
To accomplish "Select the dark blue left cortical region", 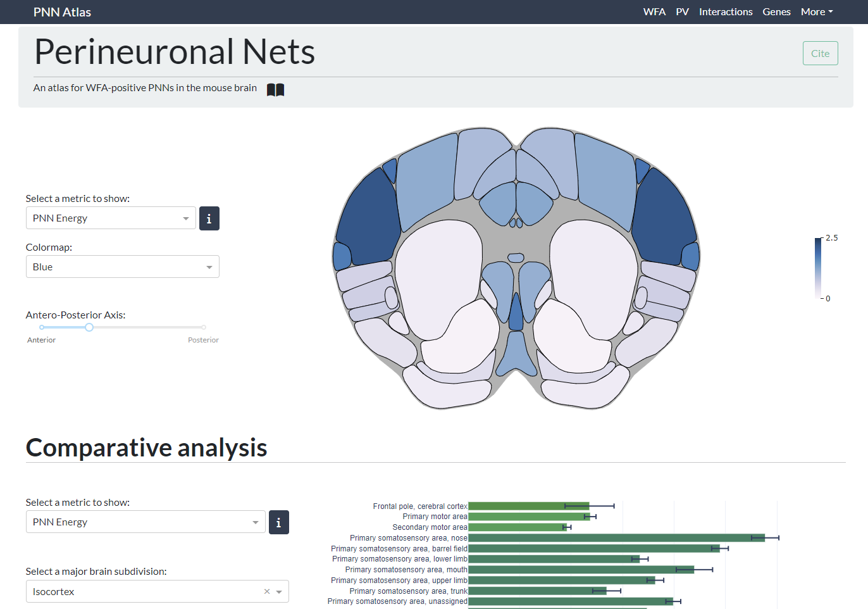I will click(x=368, y=217).
